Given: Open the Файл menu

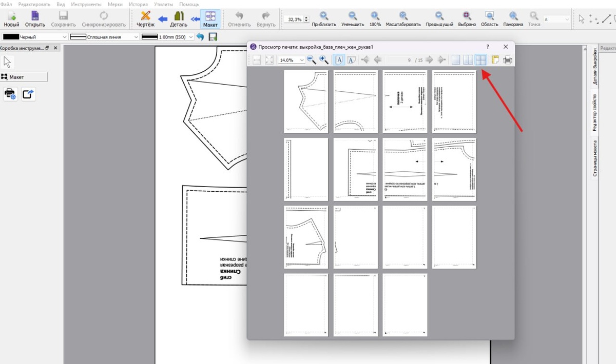Looking at the screenshot, I should tap(6, 4).
